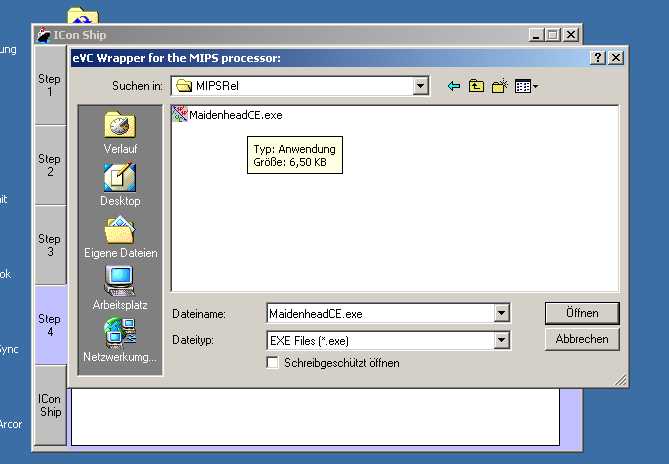Select the Step 4 tab
The image size is (669, 464).
tap(50, 325)
